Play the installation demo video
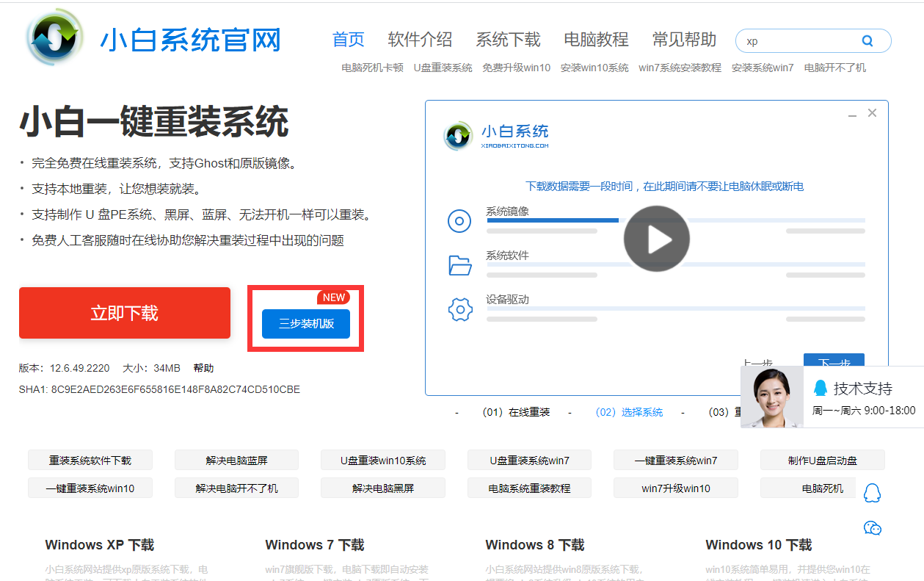 tap(657, 239)
